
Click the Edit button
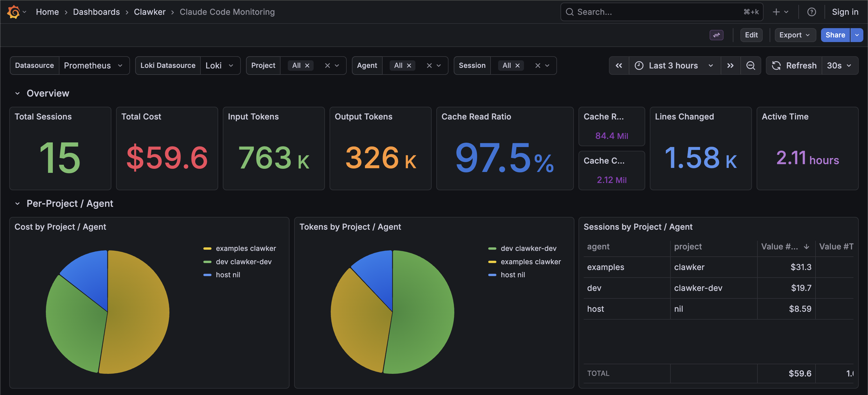pos(751,35)
